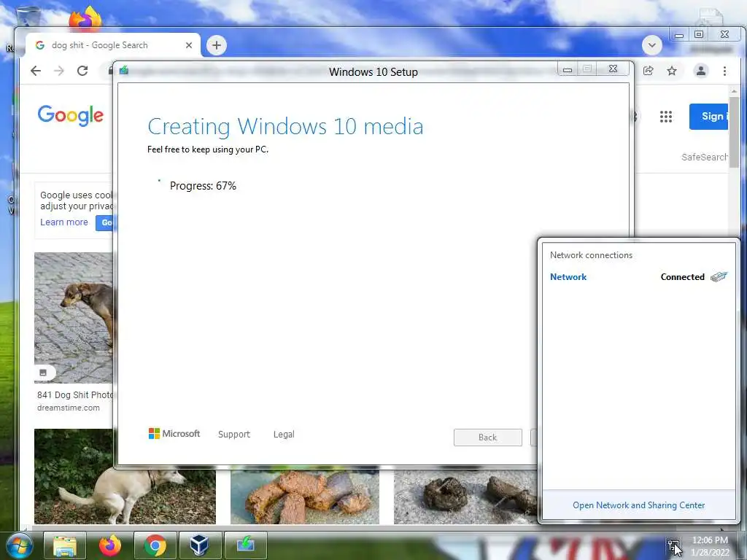The height and width of the screenshot is (560, 747).
Task: Maximize the Chrome browser window
Action: click(x=699, y=34)
